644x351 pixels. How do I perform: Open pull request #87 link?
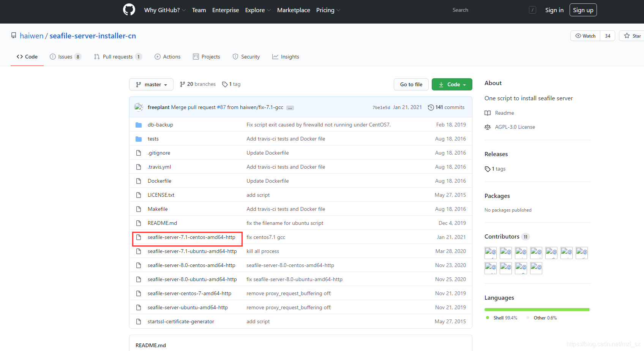[221, 108]
